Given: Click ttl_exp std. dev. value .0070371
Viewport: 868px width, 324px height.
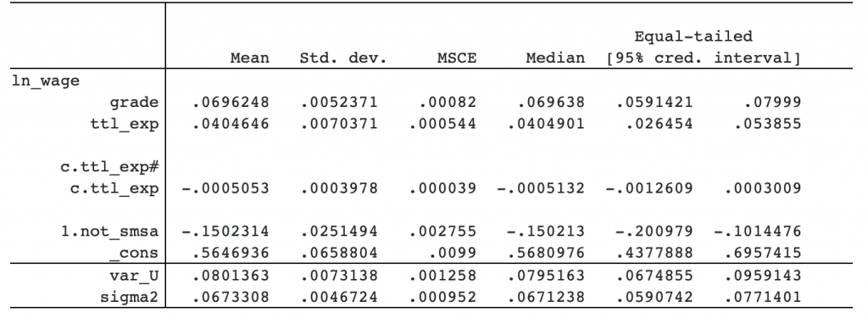Looking at the screenshot, I should [x=339, y=124].
